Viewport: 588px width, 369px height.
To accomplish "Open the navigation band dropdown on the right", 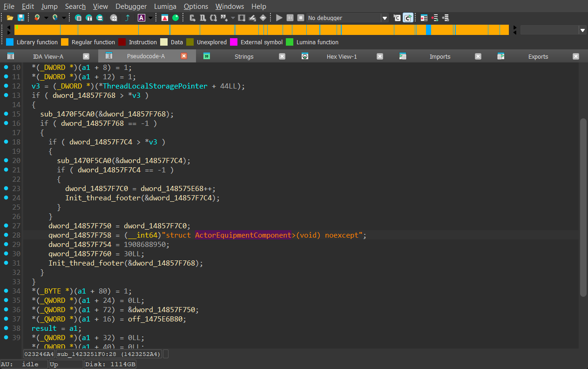I will 582,29.
